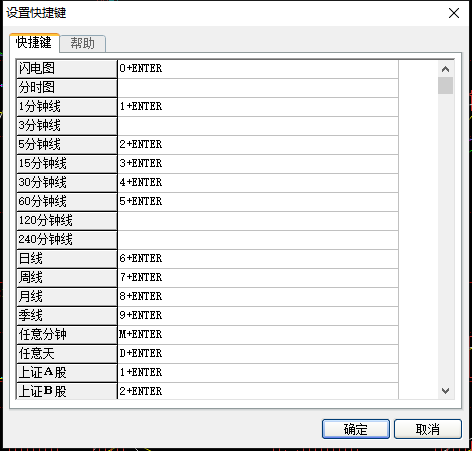Switch to the 帮助 tab
The image size is (472, 451).
pos(83,43)
